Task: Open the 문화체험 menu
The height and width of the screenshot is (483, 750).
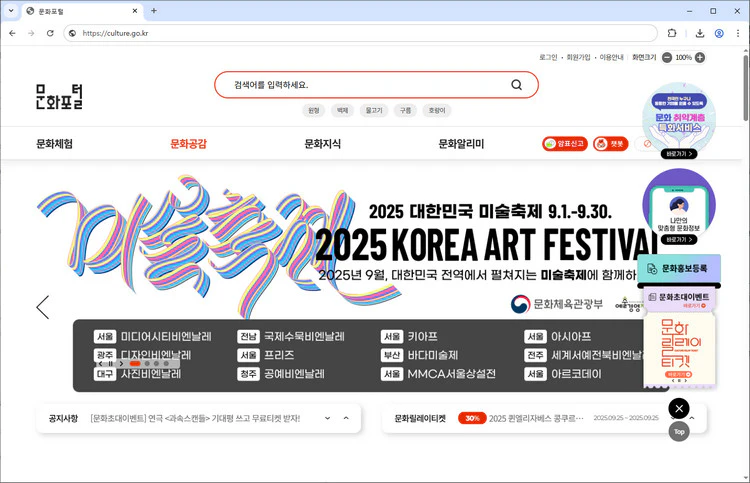Action: pos(55,144)
